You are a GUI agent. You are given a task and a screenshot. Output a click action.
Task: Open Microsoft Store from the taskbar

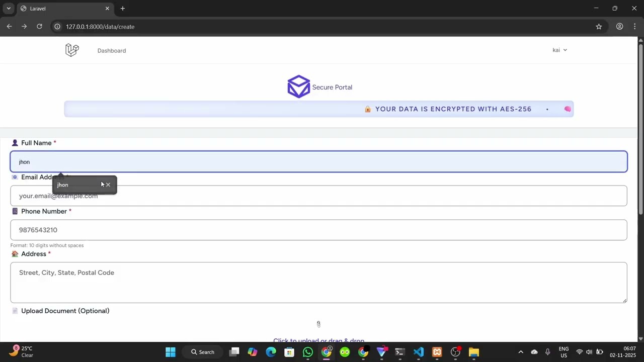289,352
